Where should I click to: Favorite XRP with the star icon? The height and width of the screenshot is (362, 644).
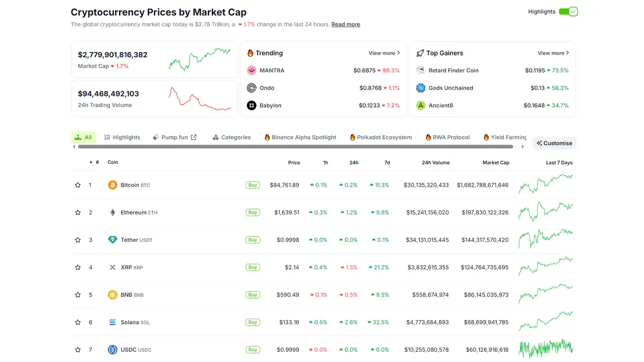(x=78, y=267)
